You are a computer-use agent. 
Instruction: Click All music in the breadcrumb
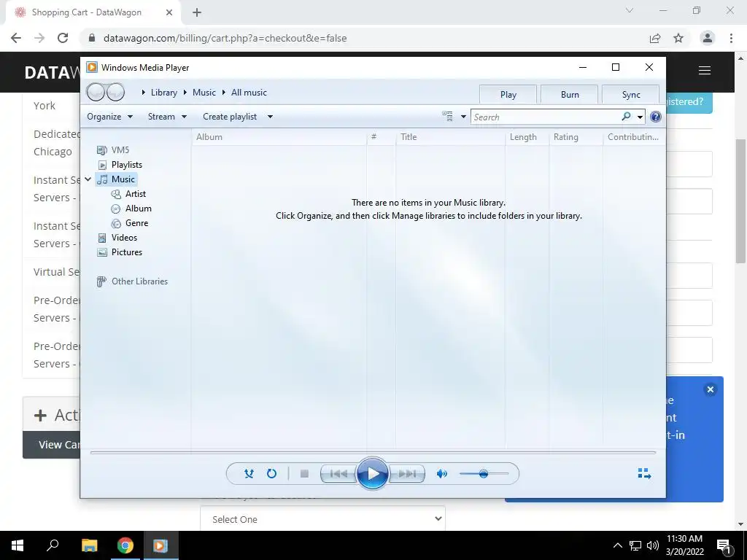tap(249, 93)
